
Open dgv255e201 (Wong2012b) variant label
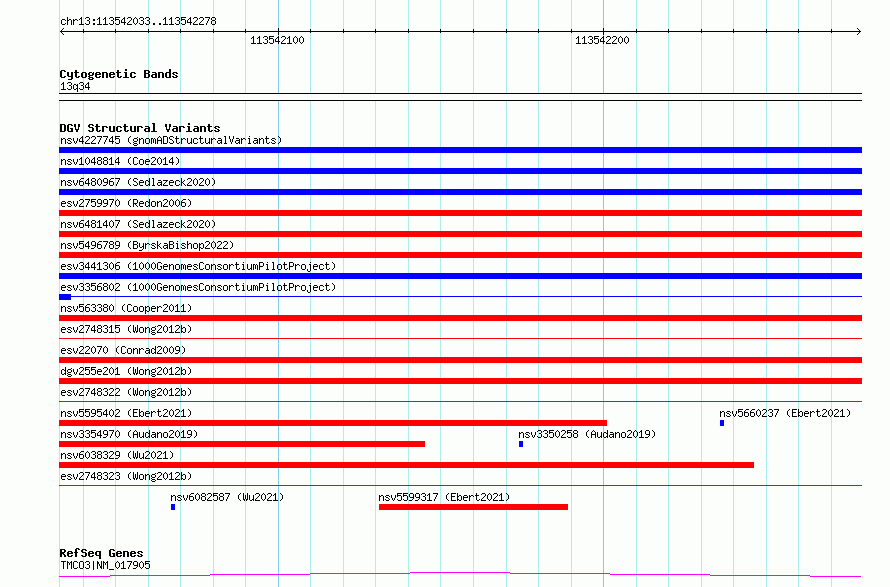click(x=126, y=371)
